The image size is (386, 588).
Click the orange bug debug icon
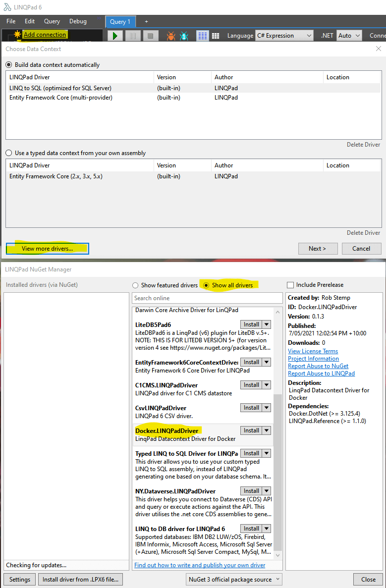tap(170, 36)
